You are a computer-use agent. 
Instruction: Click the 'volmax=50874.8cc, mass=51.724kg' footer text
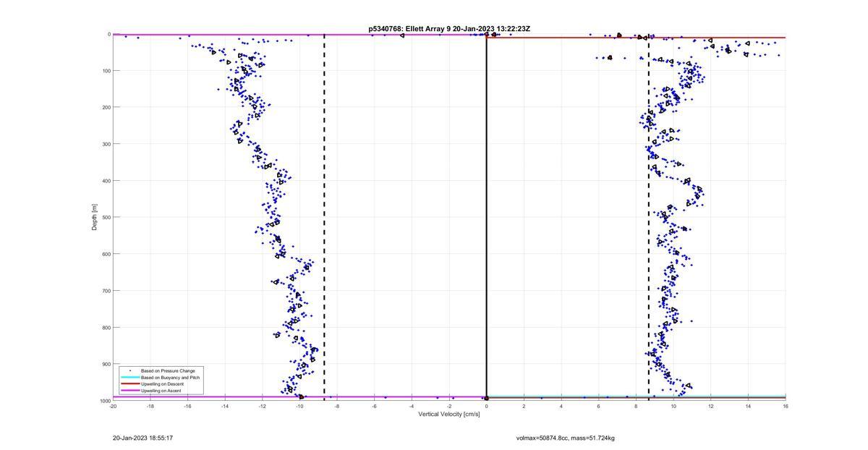coord(566,438)
